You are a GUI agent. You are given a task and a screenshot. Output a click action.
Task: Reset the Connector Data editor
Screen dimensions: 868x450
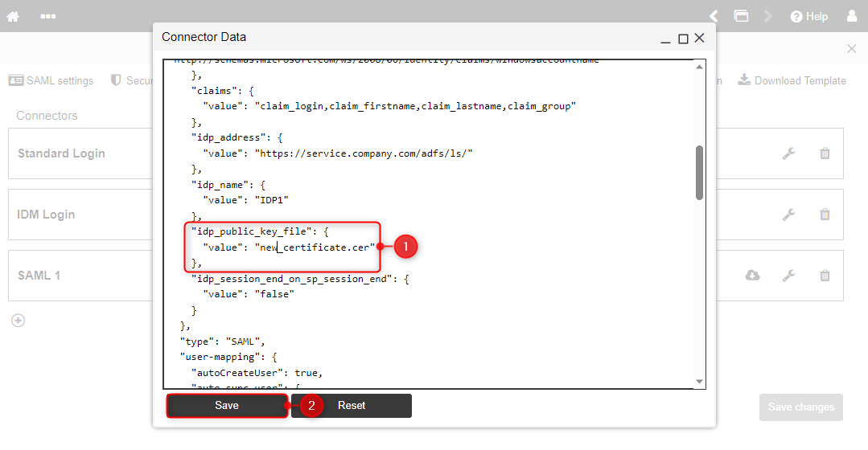pos(352,406)
